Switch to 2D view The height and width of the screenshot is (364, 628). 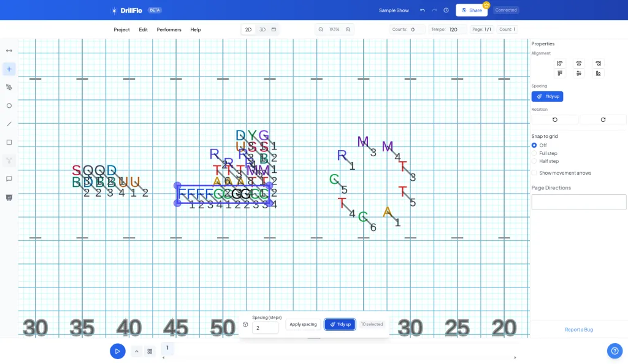pyautogui.click(x=248, y=29)
